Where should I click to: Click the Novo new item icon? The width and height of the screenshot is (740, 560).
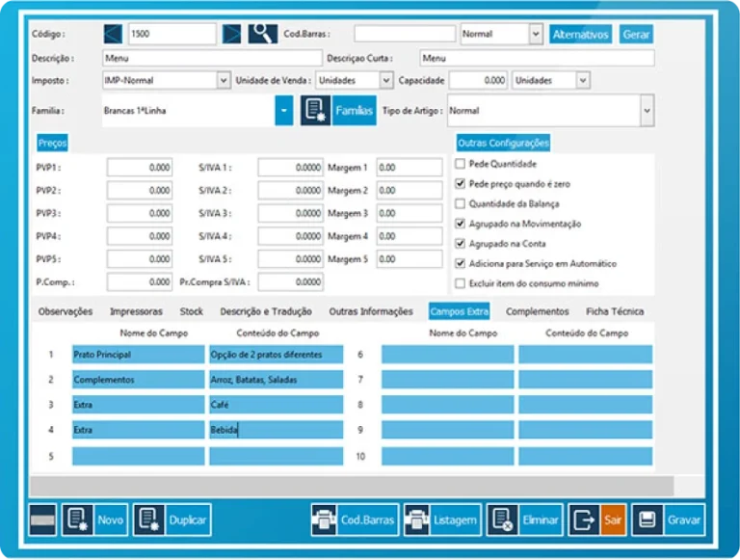(77, 520)
